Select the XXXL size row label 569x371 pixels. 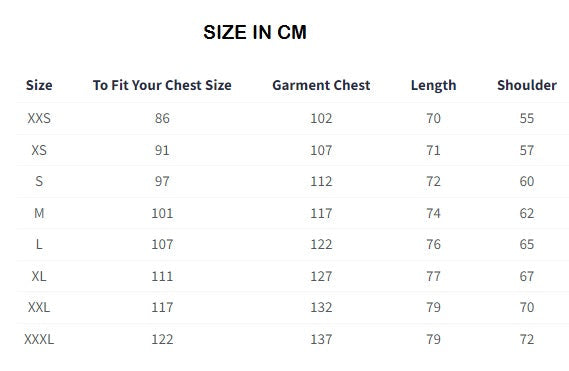point(39,339)
